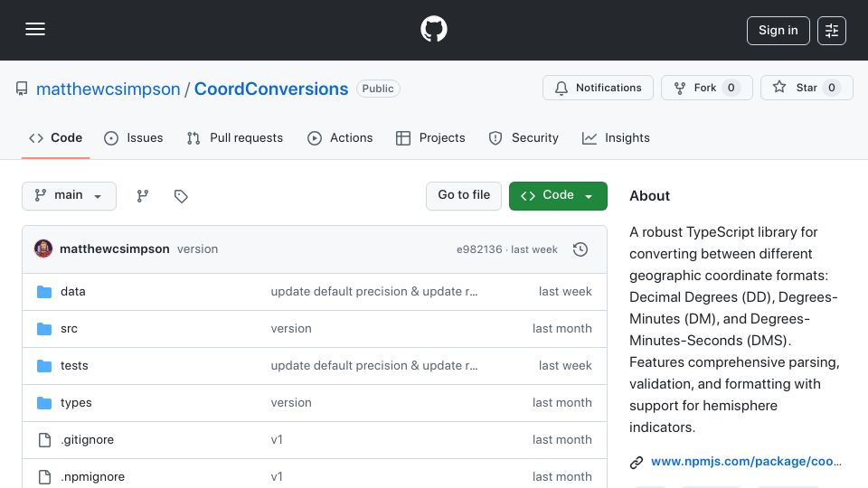Click matthewcsimpson avatar in commit row
Screen dimensions: 868x488
click(43, 249)
